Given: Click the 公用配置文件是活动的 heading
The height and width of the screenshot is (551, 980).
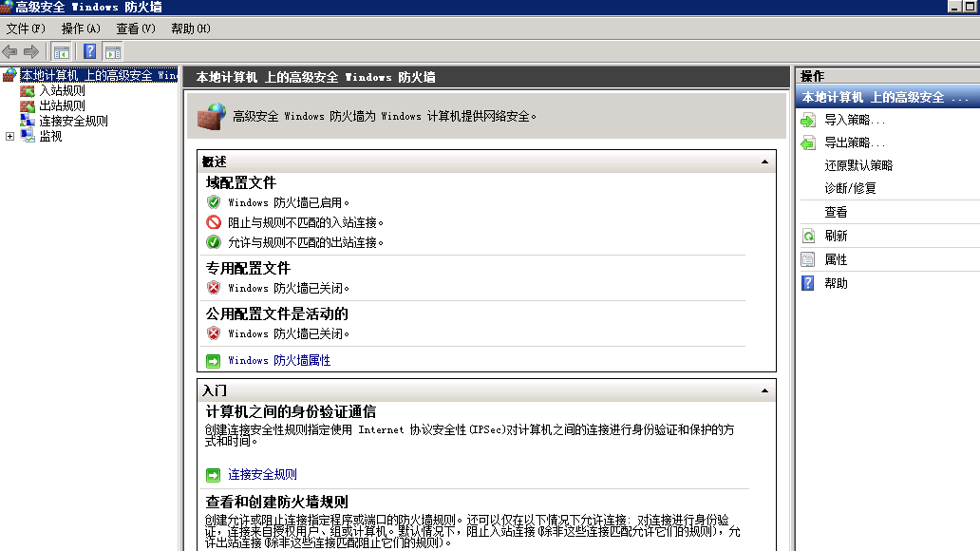Looking at the screenshot, I should 277,313.
